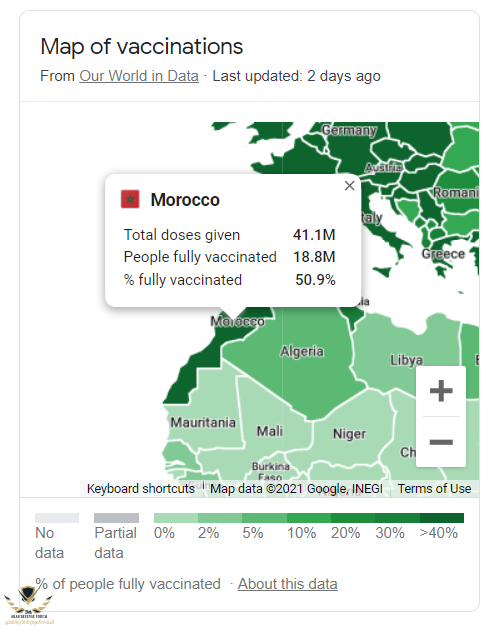Select Libya on the map
The width and height of the screenshot is (494, 626).
[x=406, y=360]
